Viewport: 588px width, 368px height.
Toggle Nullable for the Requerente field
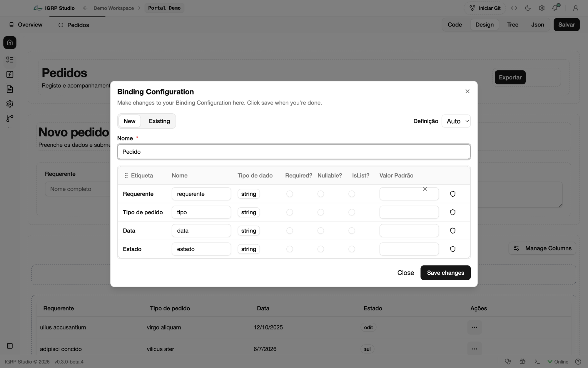point(321,194)
